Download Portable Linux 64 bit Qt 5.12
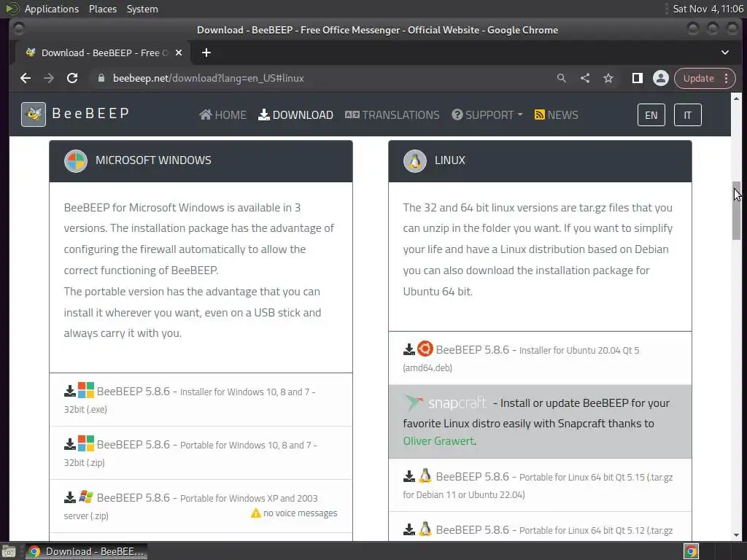Image resolution: width=747 pixels, height=560 pixels. pos(540,527)
